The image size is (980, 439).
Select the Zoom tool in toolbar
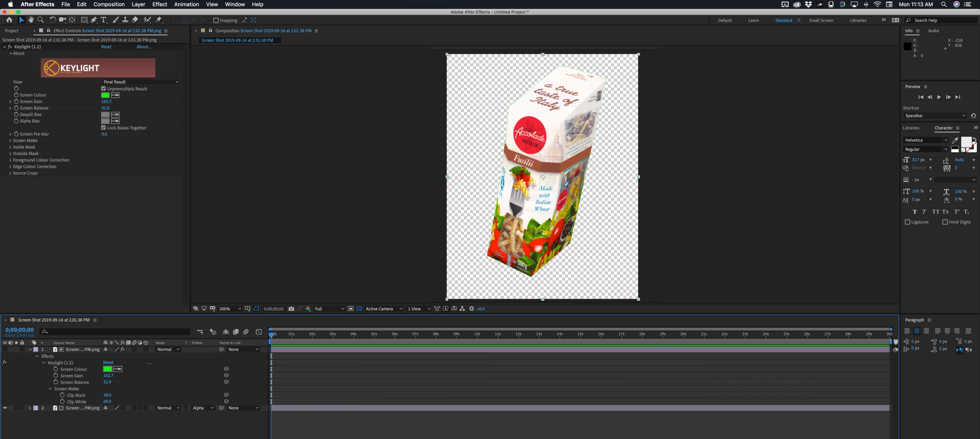pyautogui.click(x=40, y=20)
